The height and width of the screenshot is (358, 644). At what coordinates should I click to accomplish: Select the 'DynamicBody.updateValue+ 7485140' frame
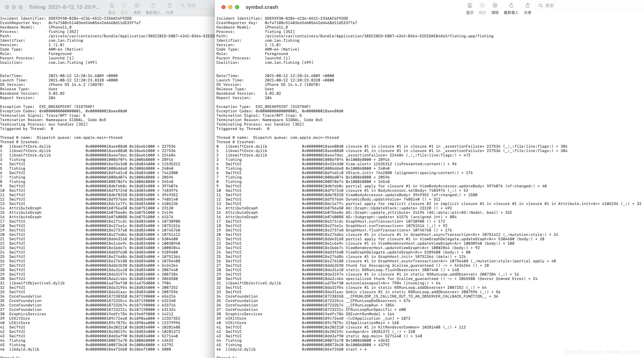click(x=328, y=199)
